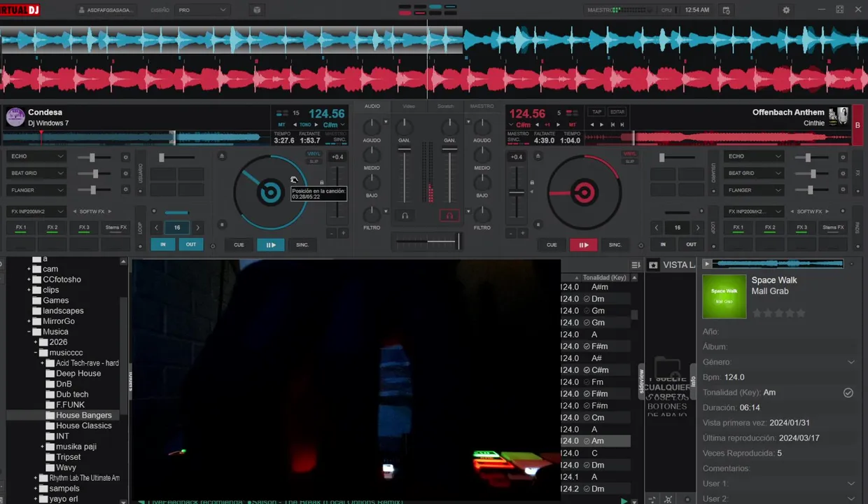Click Space Walk album cover thumbnail
The height and width of the screenshot is (504, 868).
pos(724,297)
